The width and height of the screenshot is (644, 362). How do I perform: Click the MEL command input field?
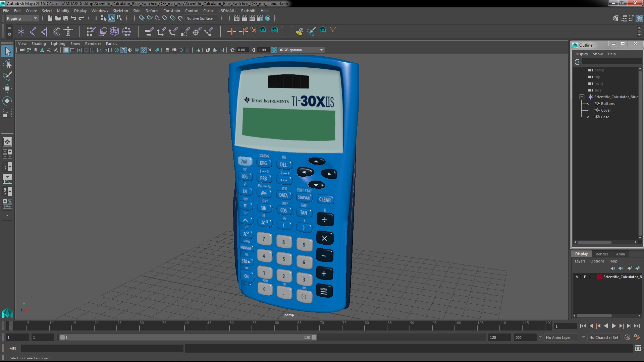coord(102,349)
